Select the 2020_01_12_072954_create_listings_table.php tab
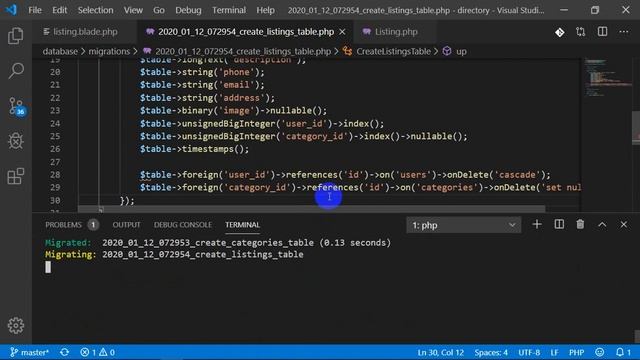 pos(246,32)
